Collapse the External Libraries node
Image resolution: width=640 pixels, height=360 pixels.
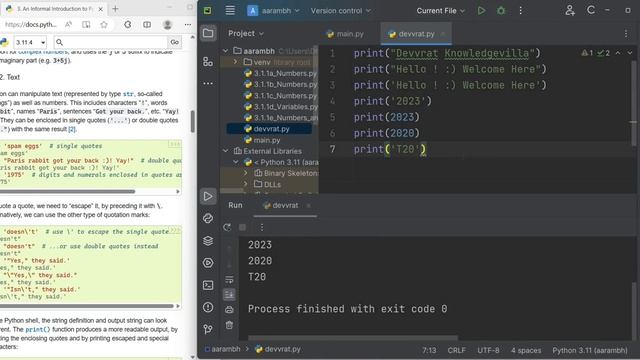[x=225, y=151]
